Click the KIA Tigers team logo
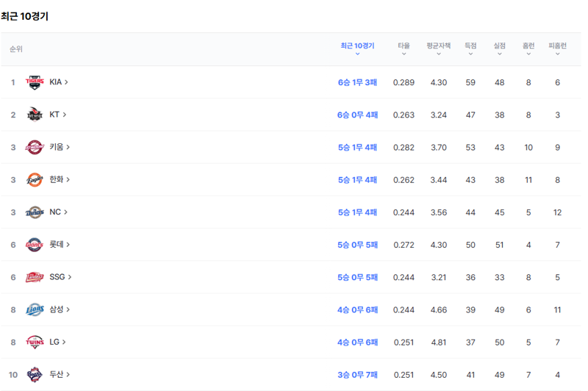This screenshot has height=391, width=588. click(x=35, y=82)
